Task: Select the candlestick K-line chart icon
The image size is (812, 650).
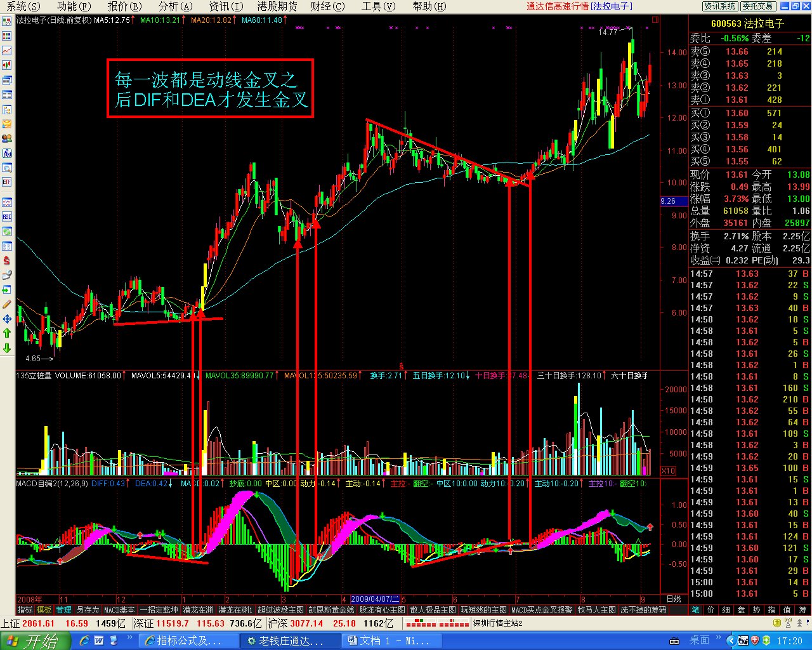Action: click(x=7, y=65)
